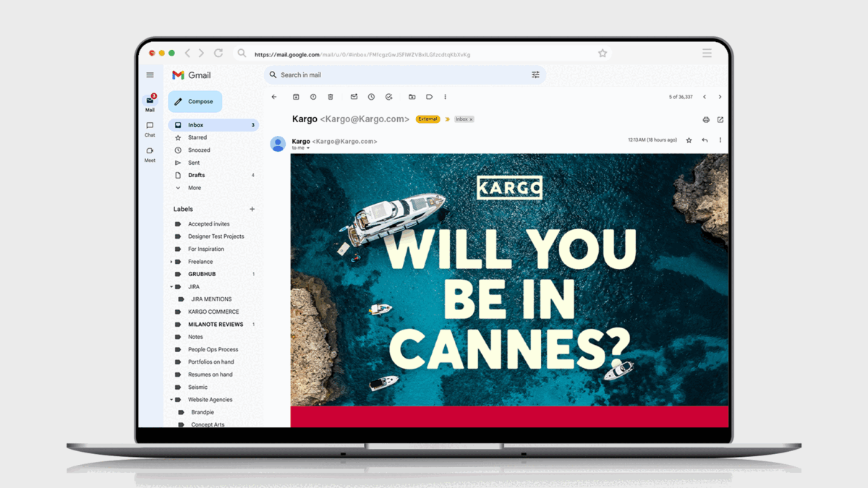Click in the Search in mail field
The image size is (868, 488).
(404, 74)
